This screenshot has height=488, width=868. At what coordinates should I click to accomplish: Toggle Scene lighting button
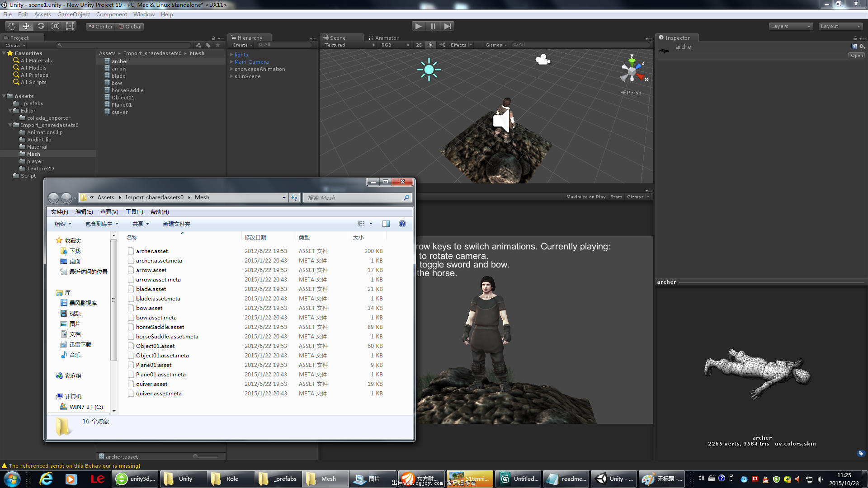430,45
